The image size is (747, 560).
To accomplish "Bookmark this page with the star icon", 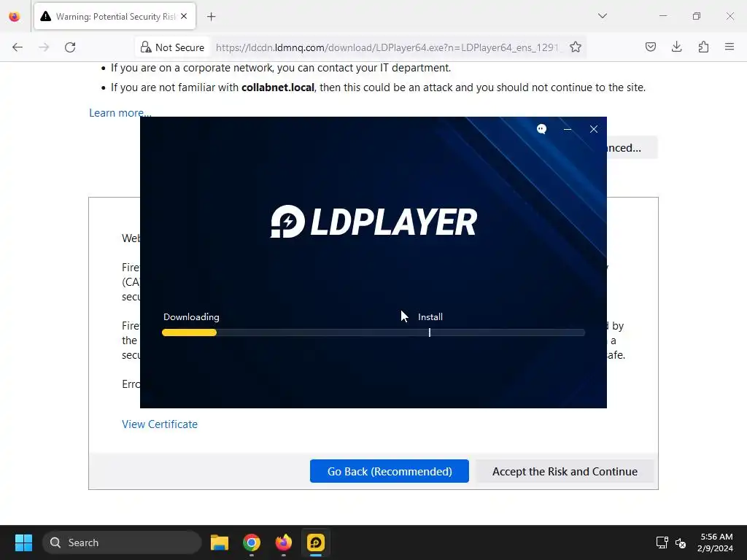I will (576, 47).
